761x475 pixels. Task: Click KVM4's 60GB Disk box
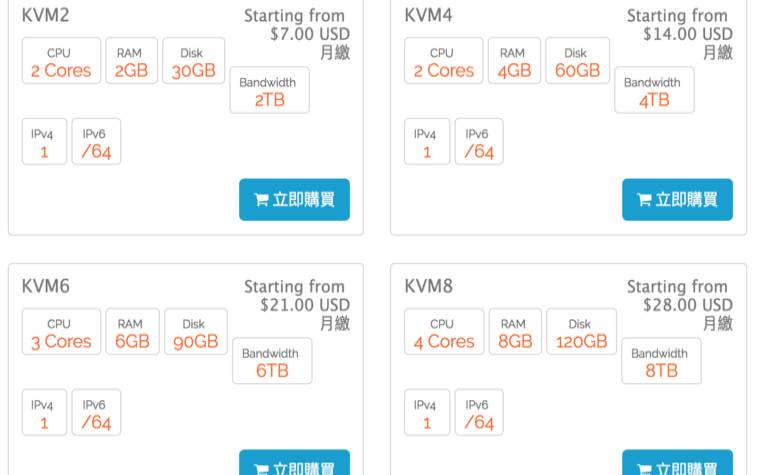(x=577, y=61)
